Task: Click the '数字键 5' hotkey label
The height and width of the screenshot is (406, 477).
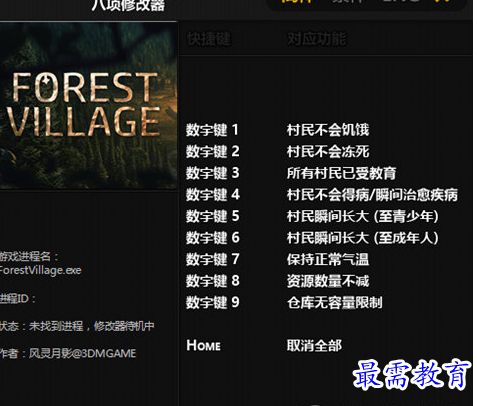Action: coord(212,216)
